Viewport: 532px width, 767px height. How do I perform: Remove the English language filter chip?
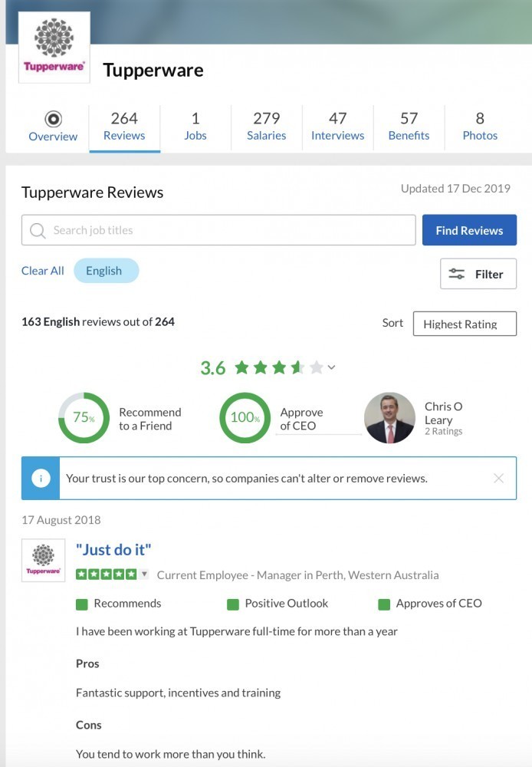[x=106, y=271]
